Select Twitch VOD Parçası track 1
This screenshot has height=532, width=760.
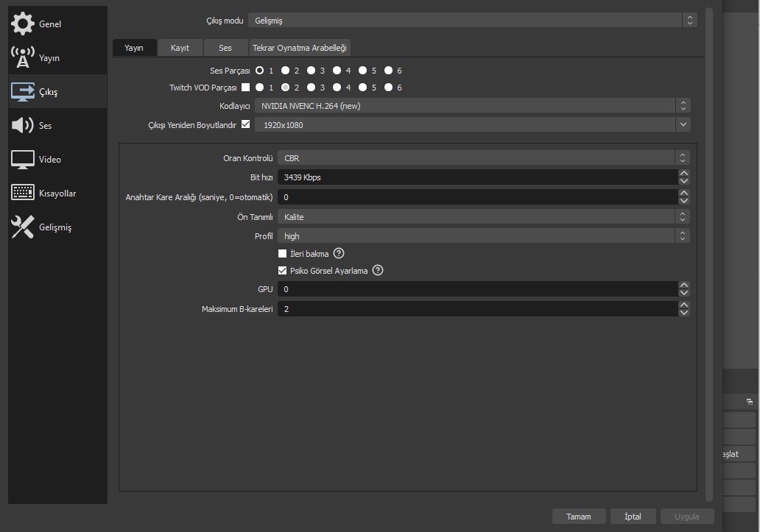tap(260, 88)
